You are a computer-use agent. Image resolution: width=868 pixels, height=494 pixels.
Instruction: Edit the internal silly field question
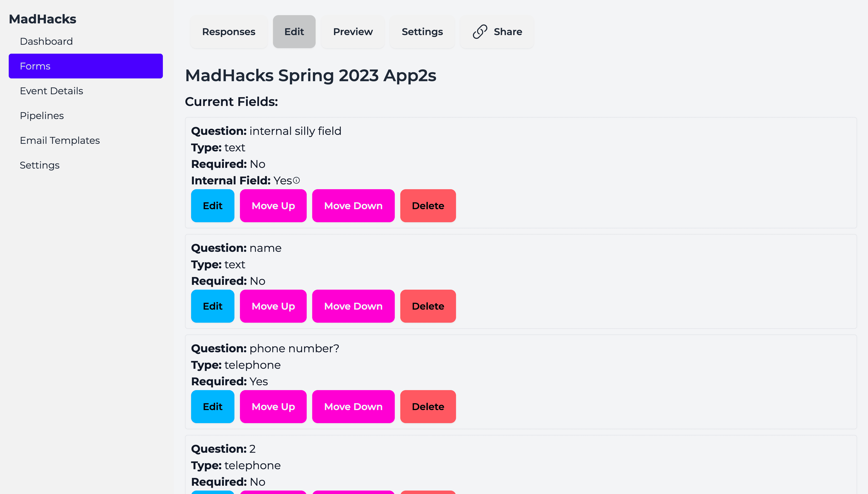(213, 206)
